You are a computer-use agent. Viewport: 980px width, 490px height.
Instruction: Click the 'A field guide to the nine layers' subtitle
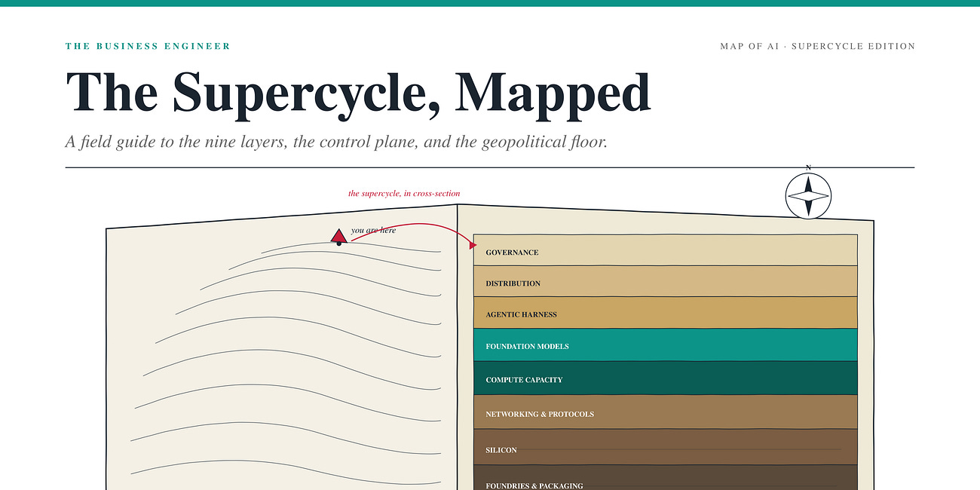(336, 142)
